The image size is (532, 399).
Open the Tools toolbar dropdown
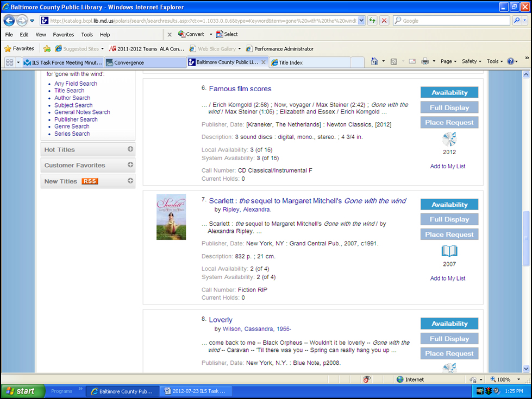click(x=495, y=61)
